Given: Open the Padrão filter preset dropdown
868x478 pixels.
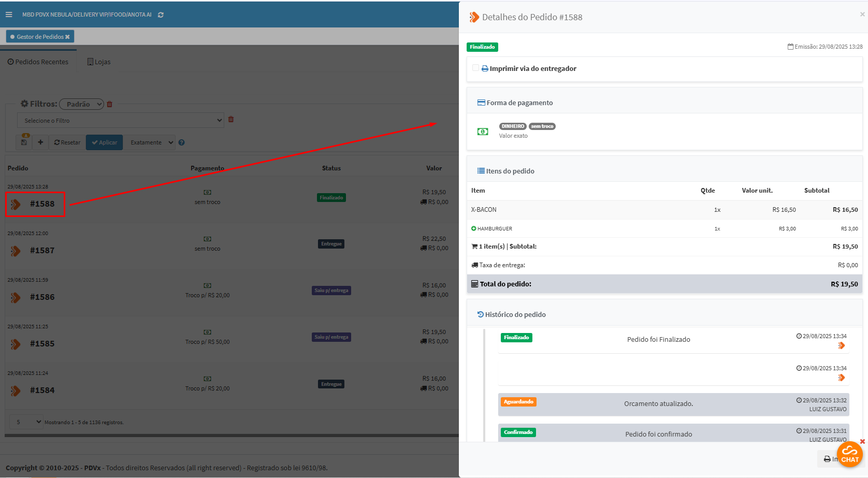Looking at the screenshot, I should coord(82,104).
